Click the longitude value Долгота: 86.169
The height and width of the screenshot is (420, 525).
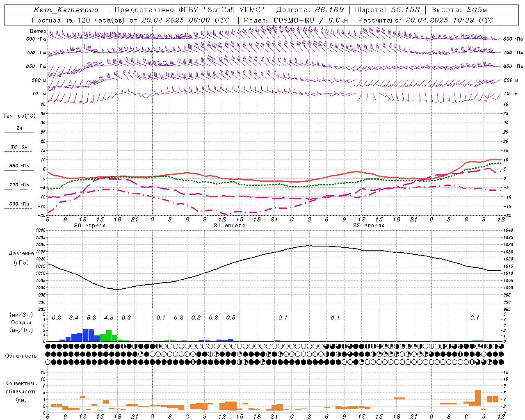[x=310, y=10]
